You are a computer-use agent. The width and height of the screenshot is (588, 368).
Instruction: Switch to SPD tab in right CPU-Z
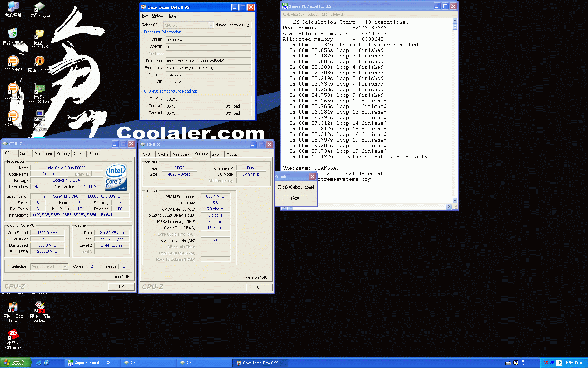coord(215,154)
